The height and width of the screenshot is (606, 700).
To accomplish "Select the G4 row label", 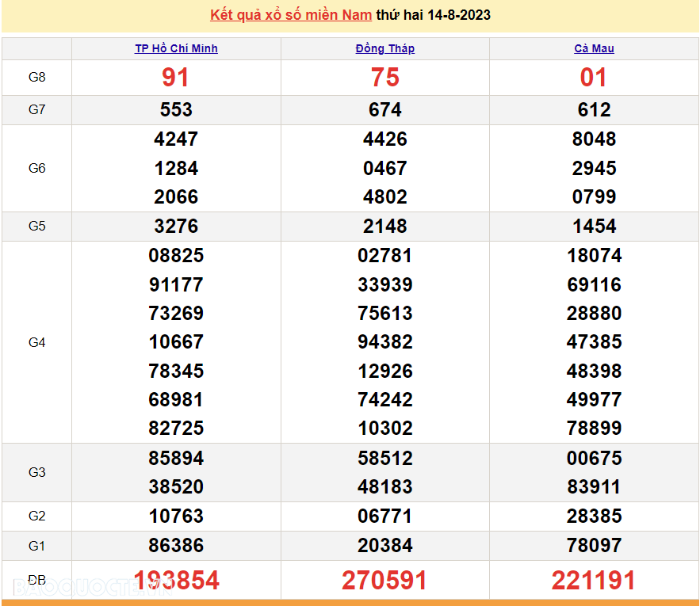I will tap(36, 342).
